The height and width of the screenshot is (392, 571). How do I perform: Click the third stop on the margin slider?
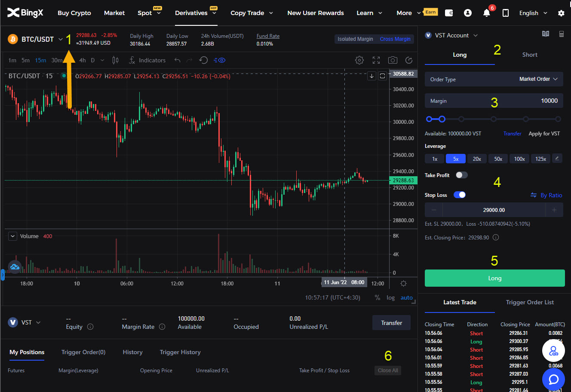point(461,119)
